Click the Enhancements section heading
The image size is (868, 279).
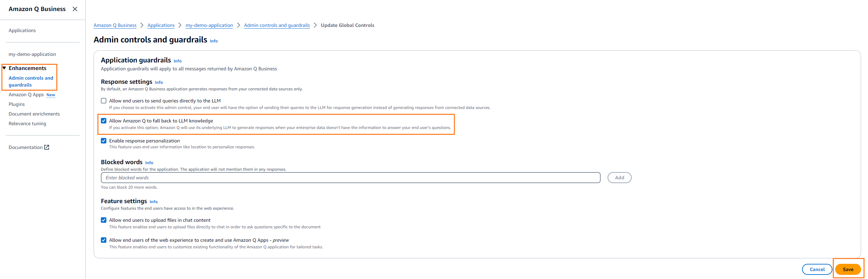27,68
